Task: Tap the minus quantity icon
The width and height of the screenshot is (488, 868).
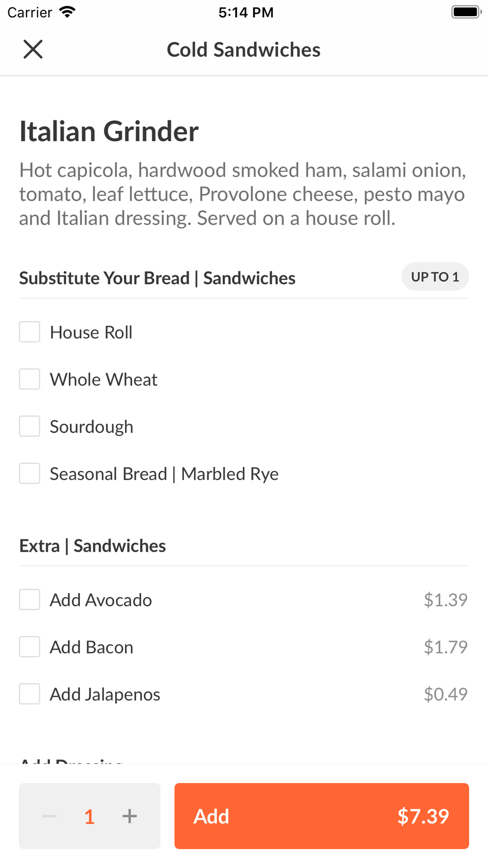Action: point(50,816)
